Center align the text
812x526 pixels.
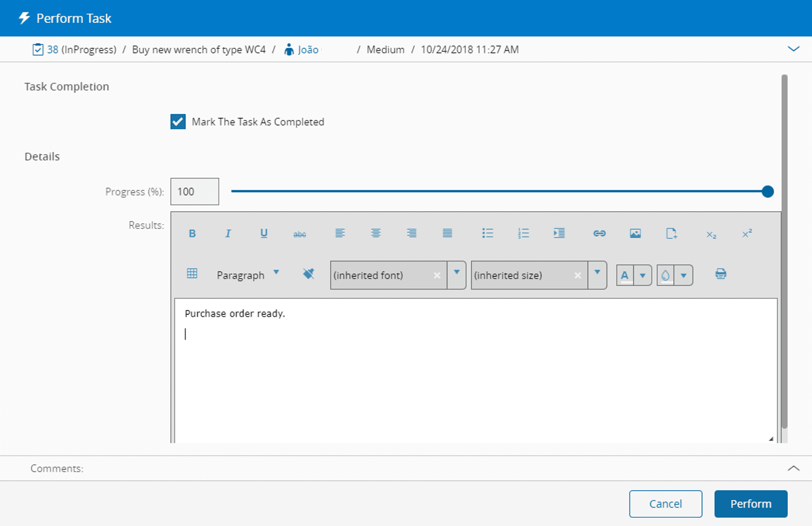pyautogui.click(x=375, y=234)
